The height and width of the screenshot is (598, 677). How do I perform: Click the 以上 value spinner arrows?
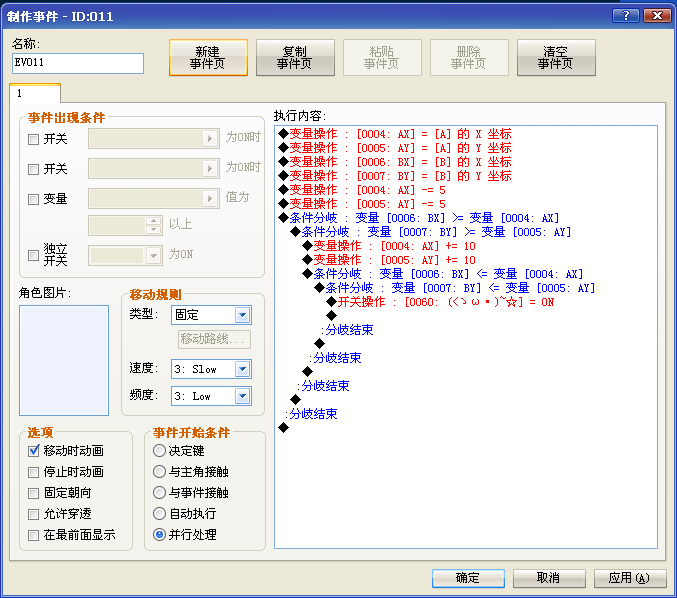pos(153,225)
